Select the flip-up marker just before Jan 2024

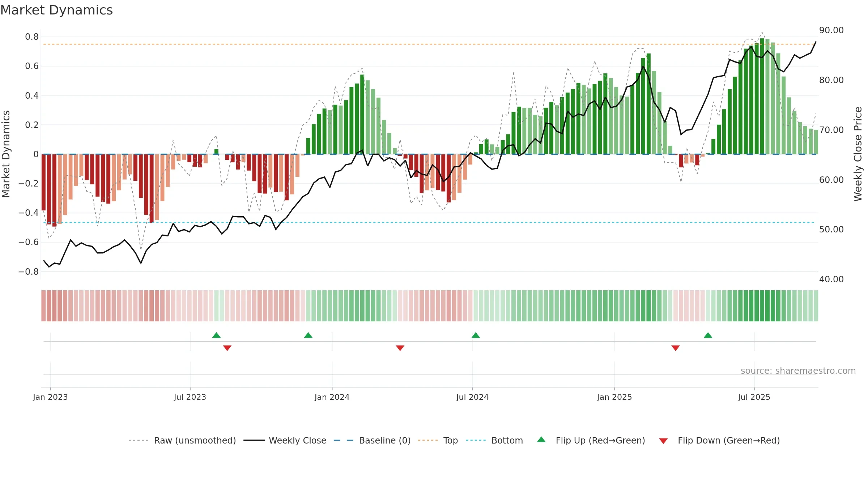tap(308, 335)
